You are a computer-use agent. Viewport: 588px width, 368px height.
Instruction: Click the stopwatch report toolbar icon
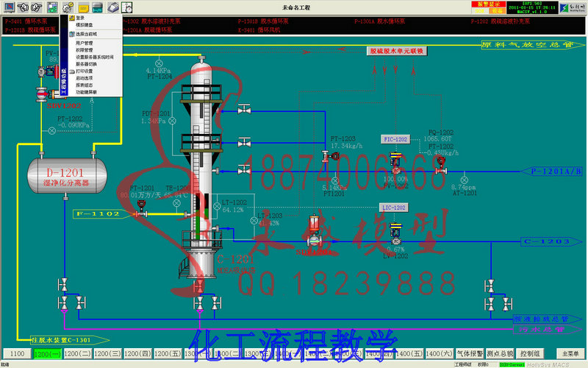click(127, 7)
